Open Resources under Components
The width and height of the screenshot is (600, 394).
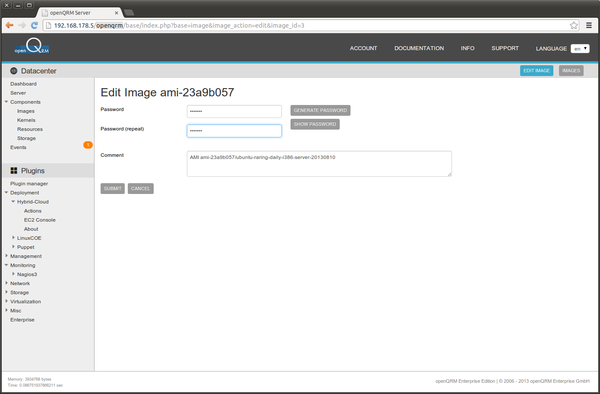click(x=30, y=129)
